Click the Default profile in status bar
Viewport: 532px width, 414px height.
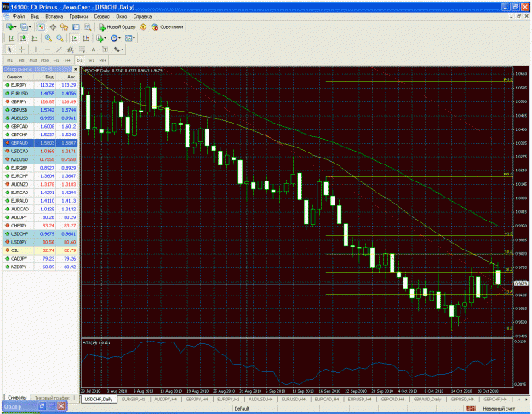[242, 409]
